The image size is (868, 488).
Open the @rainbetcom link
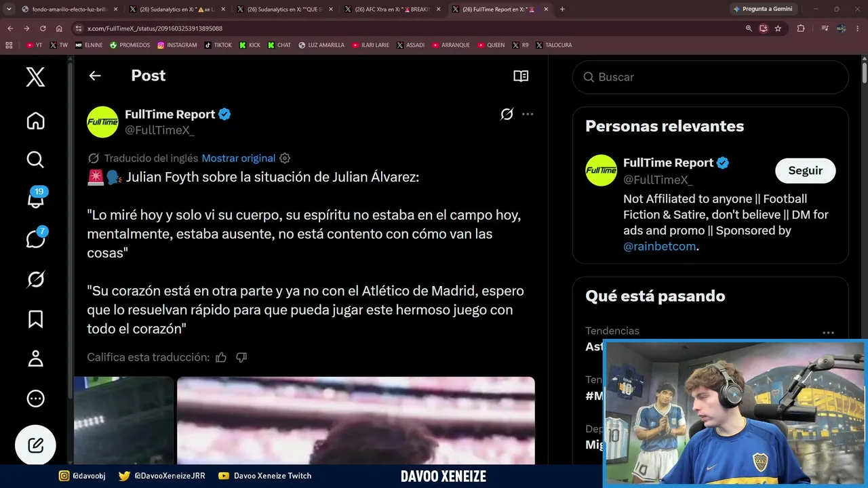(x=660, y=246)
